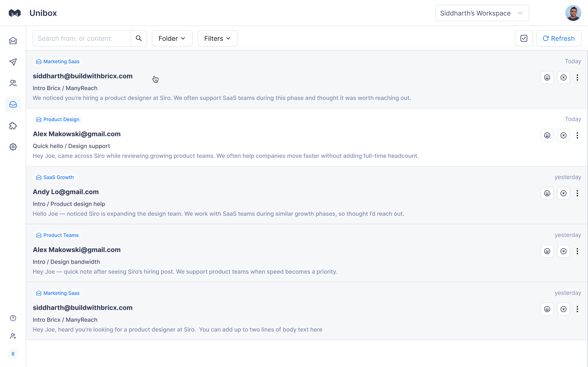Open the settings gear in sidebar
This screenshot has width=588, height=367.
coord(13,147)
